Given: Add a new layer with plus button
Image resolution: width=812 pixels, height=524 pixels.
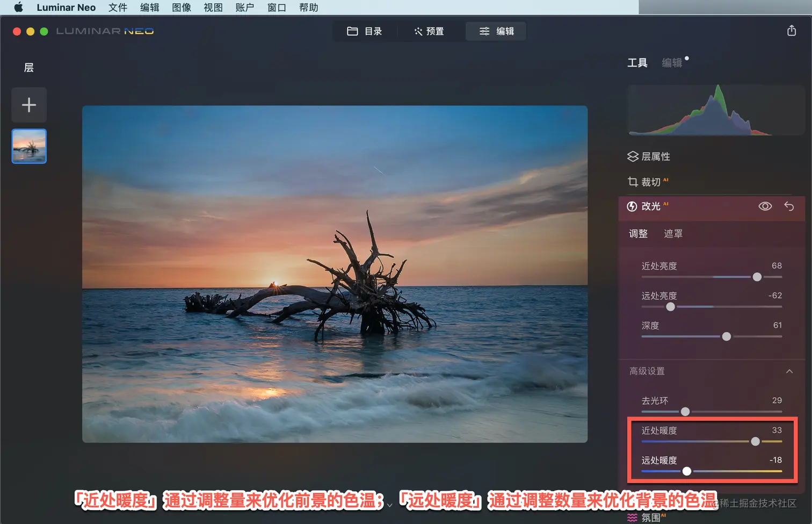Looking at the screenshot, I should point(29,105).
